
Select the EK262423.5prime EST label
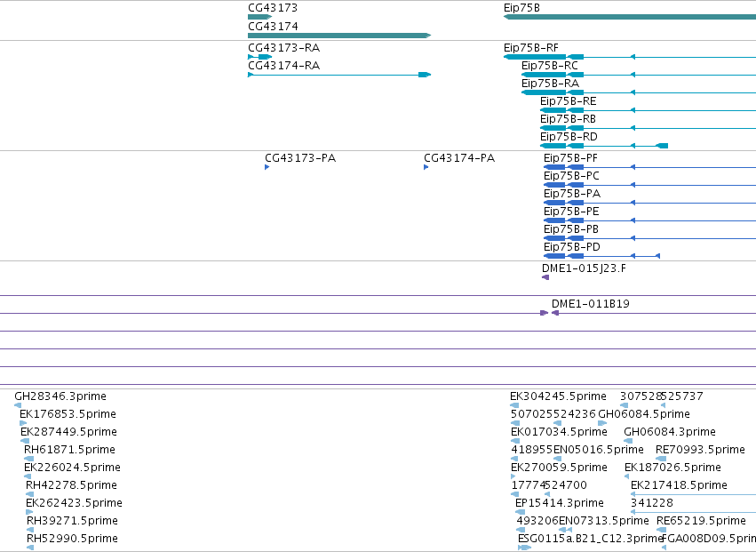click(x=75, y=503)
